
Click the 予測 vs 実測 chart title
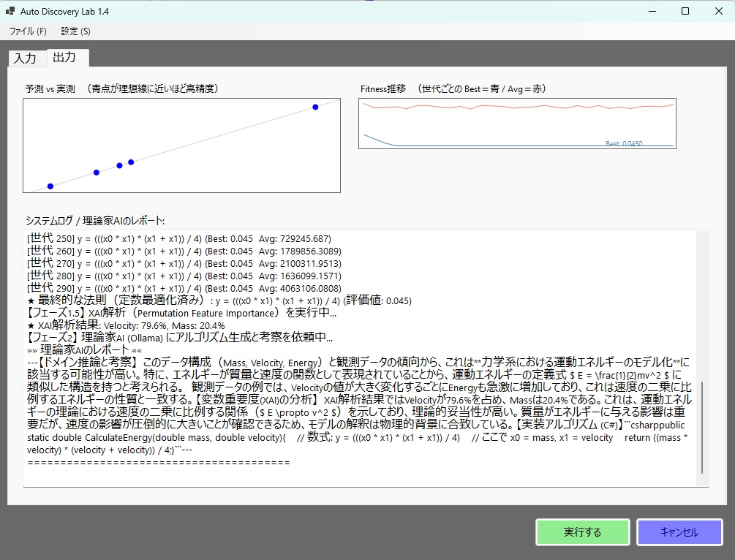(x=122, y=88)
